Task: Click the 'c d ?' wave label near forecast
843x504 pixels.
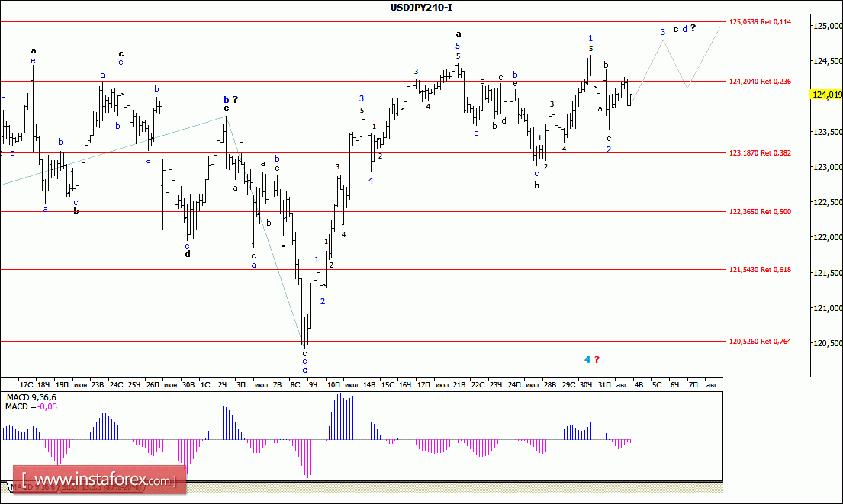Action: pyautogui.click(x=684, y=28)
